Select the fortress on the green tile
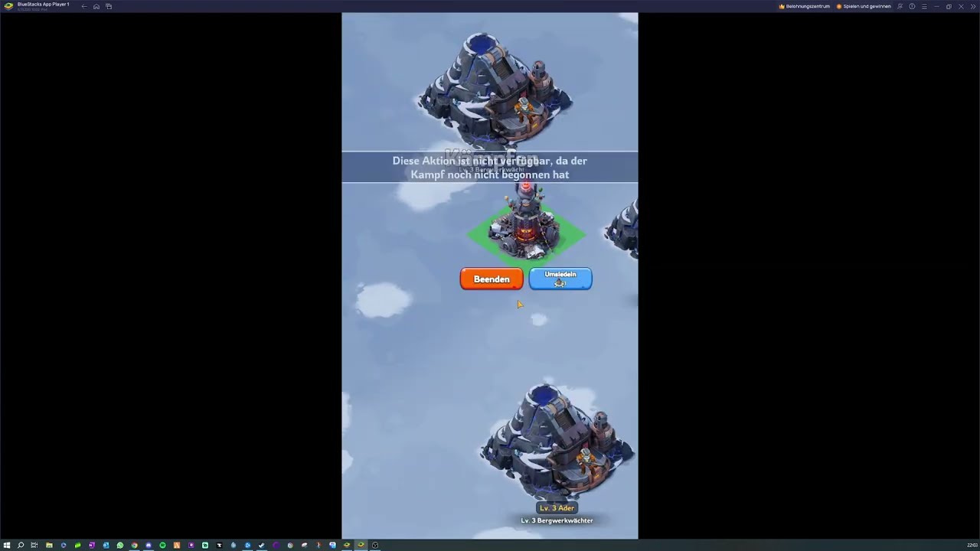 click(x=526, y=223)
